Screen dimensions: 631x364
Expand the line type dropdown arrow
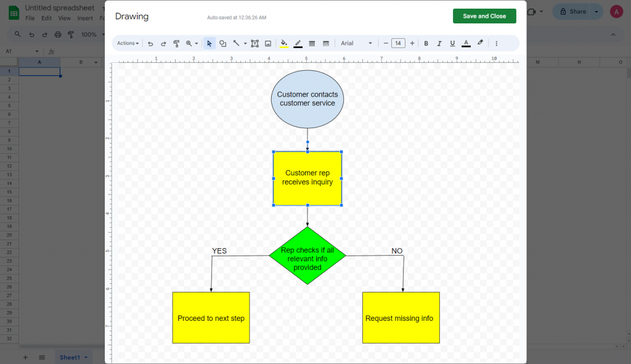tap(245, 44)
